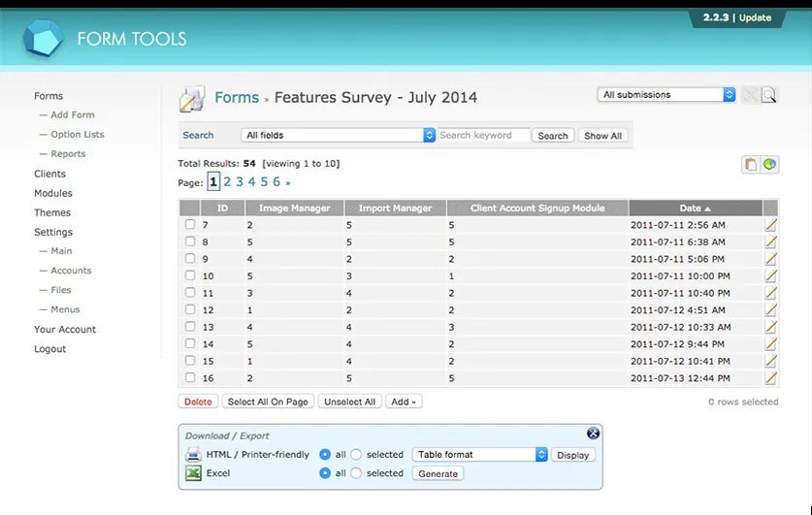Edit submission 7 with pencil icon
Image resolution: width=812 pixels, height=515 pixels.
(x=770, y=225)
